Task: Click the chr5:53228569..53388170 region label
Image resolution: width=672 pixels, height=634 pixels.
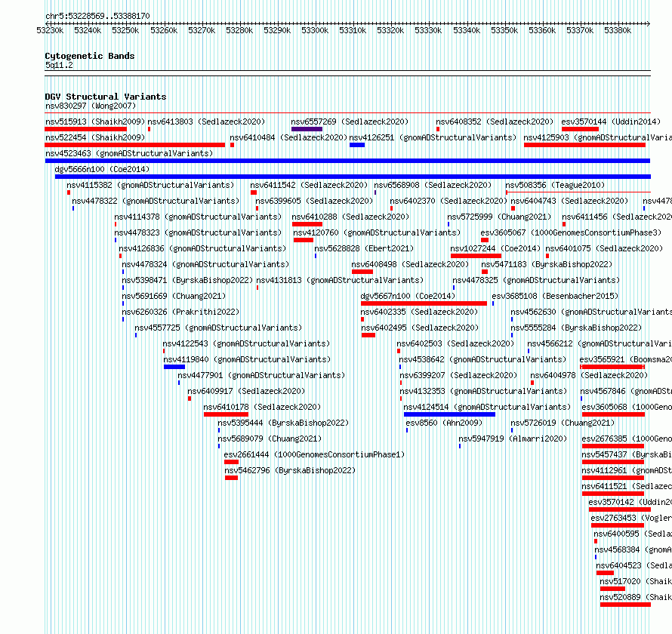Action: (x=97, y=16)
